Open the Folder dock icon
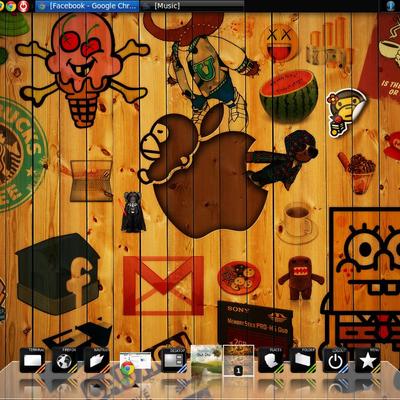This screenshot has width=400, height=400. click(303, 360)
